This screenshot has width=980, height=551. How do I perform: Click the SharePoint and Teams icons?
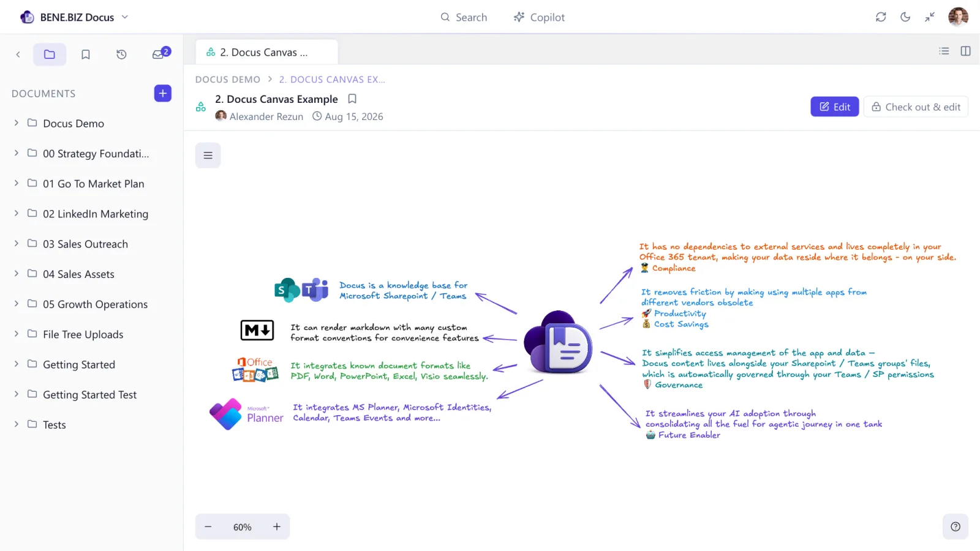click(301, 290)
